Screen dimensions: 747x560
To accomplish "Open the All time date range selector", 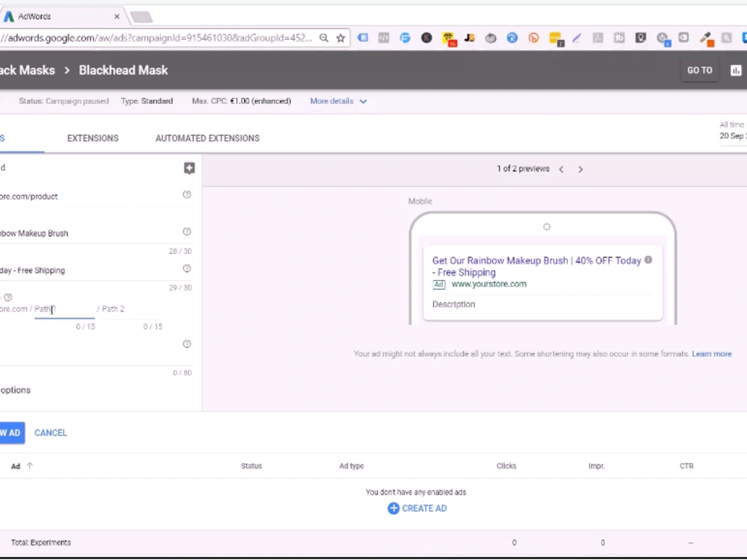I will [733, 131].
